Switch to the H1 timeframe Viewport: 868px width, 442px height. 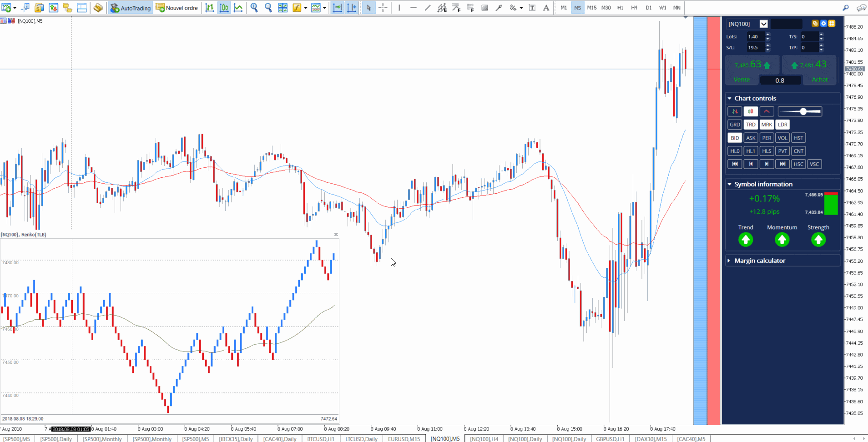coord(621,8)
